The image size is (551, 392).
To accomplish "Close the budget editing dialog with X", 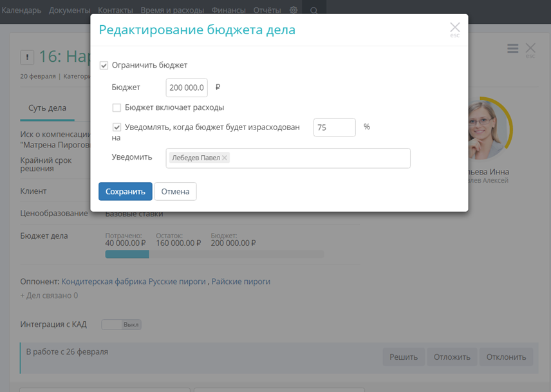I will [x=454, y=27].
